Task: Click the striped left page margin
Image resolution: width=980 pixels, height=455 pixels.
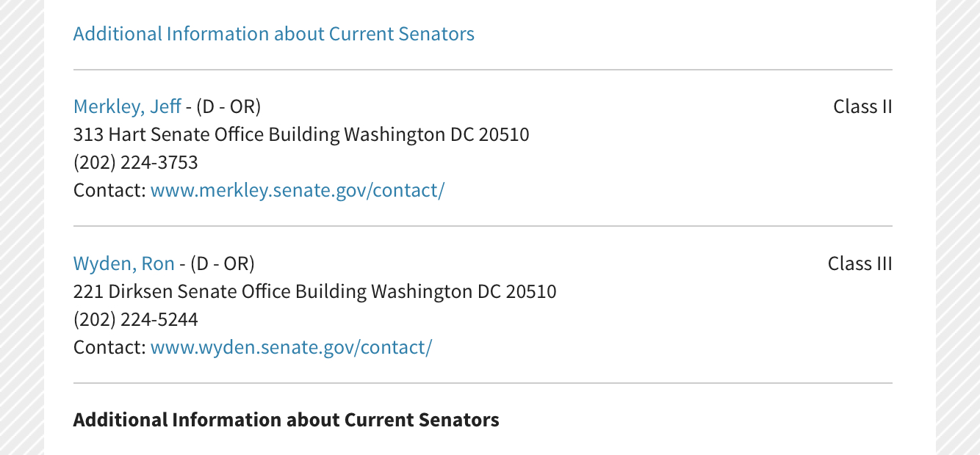Action: [21, 227]
